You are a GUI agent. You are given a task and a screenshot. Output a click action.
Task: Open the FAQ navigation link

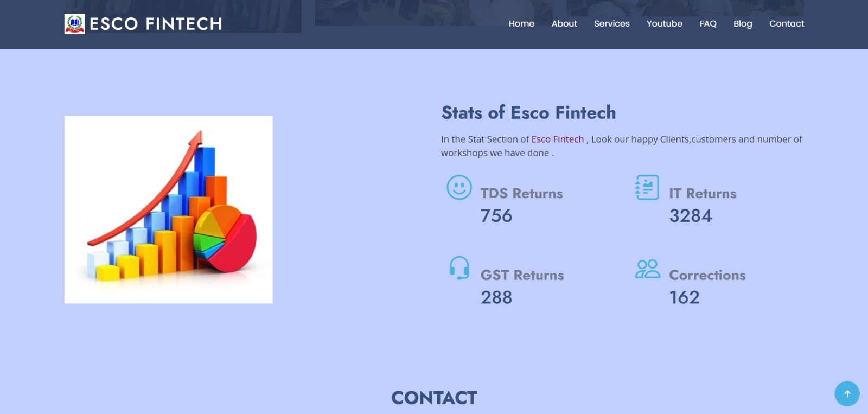tap(708, 23)
